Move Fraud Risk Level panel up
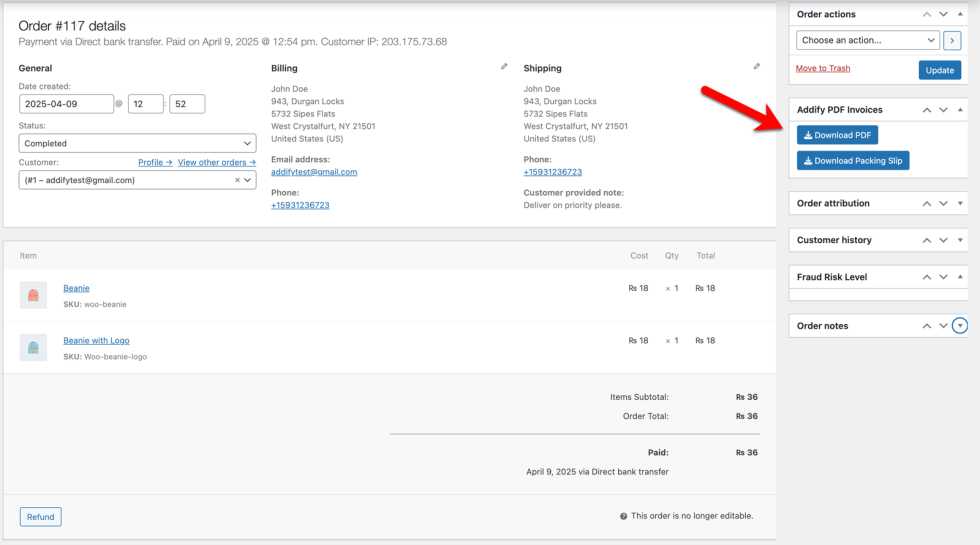 point(927,277)
